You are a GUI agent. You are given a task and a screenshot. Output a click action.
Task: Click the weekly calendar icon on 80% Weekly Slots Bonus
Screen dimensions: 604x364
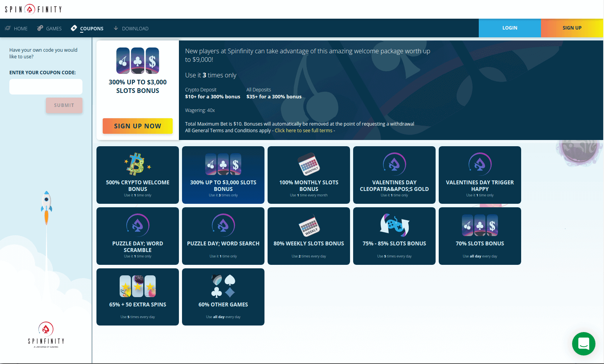pos(309,226)
